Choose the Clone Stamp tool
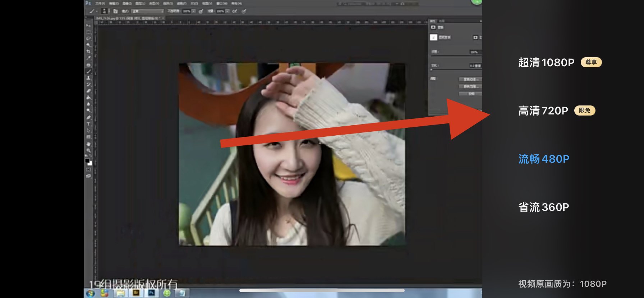The width and height of the screenshot is (644, 298). [x=88, y=78]
